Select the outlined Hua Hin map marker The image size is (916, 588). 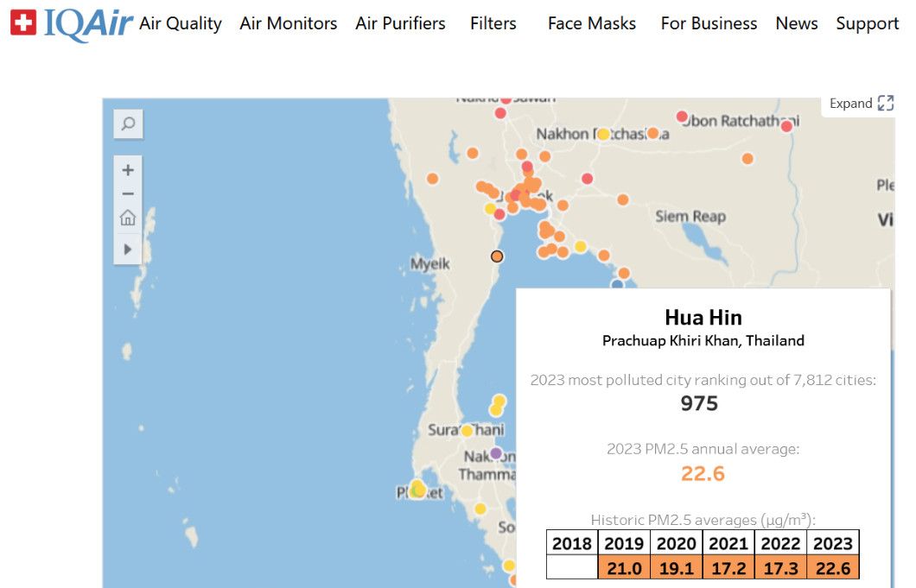click(x=497, y=256)
